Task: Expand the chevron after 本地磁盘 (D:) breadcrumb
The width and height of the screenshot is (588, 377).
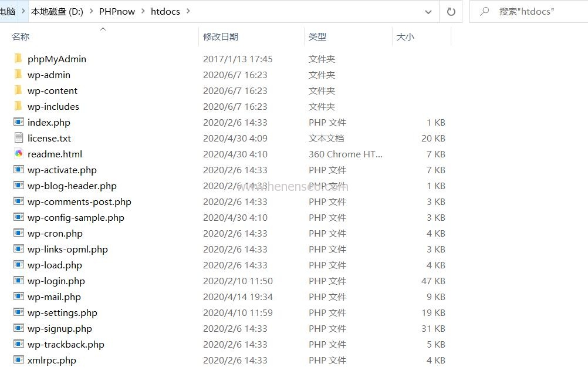Action: 91,11
